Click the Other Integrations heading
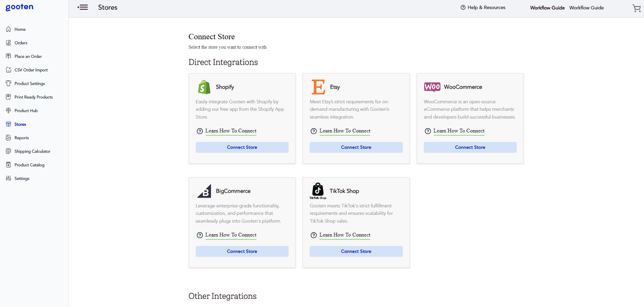The height and width of the screenshot is (307, 644). pos(222,296)
